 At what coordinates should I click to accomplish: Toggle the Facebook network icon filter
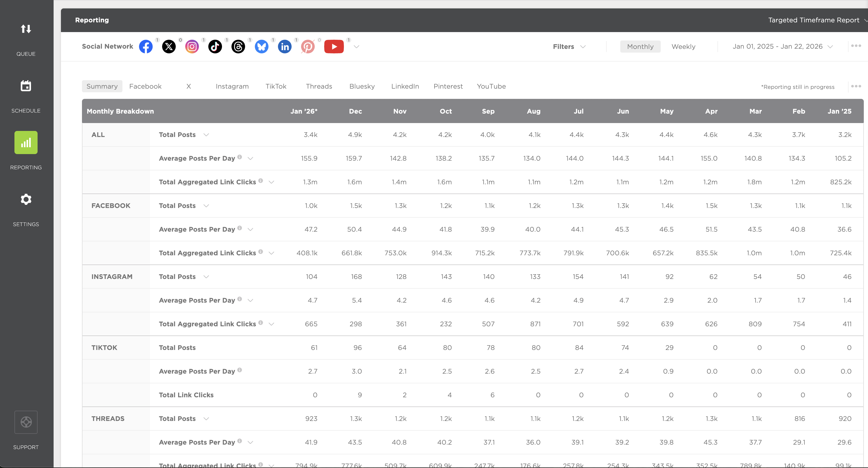point(146,47)
